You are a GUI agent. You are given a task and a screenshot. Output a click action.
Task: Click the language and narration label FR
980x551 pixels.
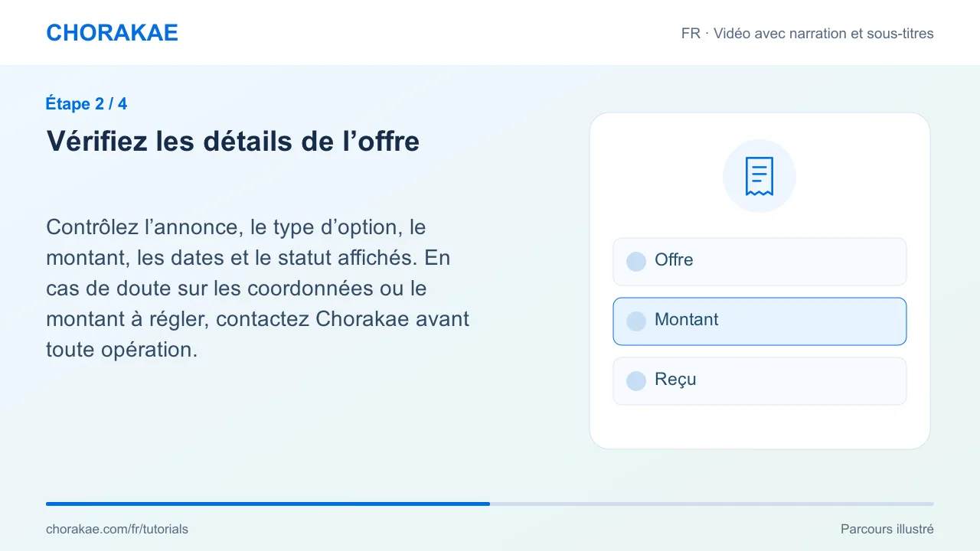(x=808, y=34)
